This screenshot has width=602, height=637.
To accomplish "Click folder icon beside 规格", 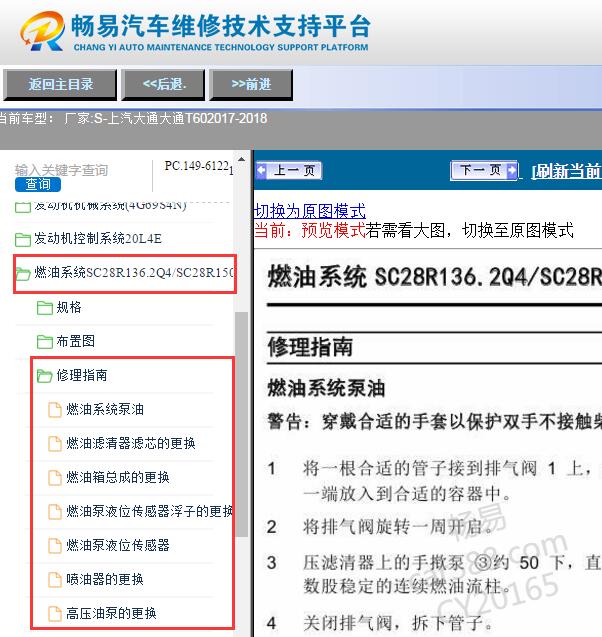I will pos(45,308).
